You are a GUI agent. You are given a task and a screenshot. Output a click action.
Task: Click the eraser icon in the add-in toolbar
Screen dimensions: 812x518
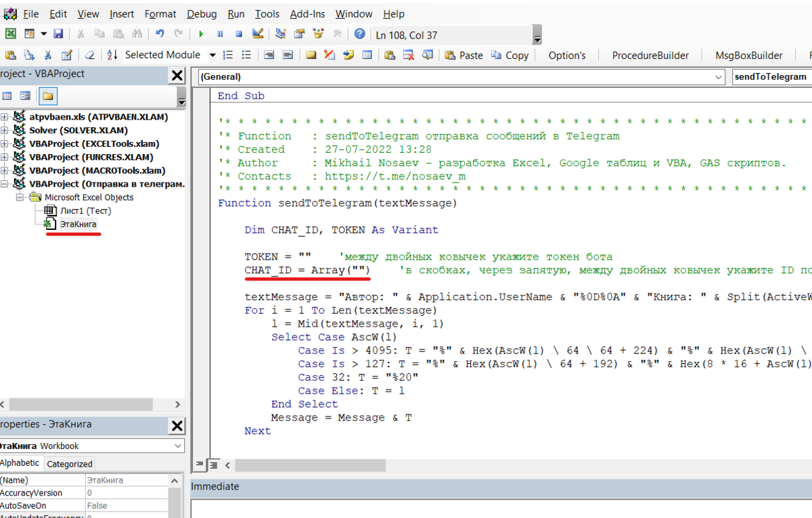click(x=89, y=55)
